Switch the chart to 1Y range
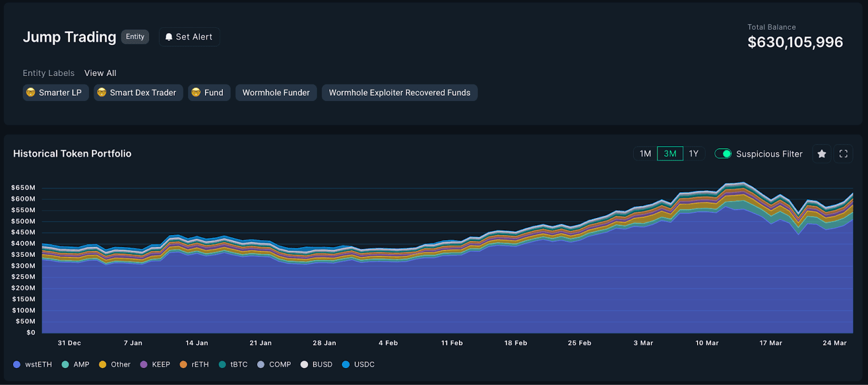 coord(694,154)
